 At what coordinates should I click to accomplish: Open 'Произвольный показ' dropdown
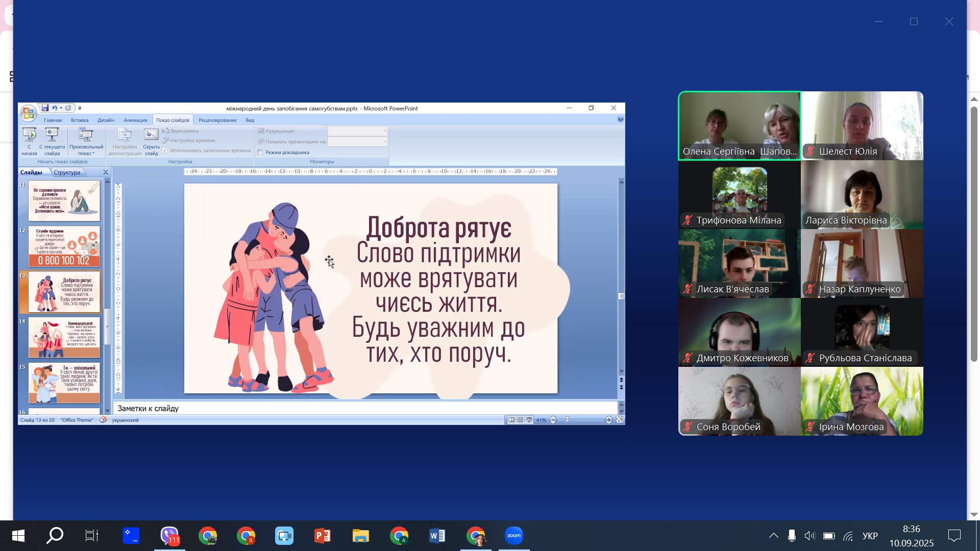[x=86, y=143]
